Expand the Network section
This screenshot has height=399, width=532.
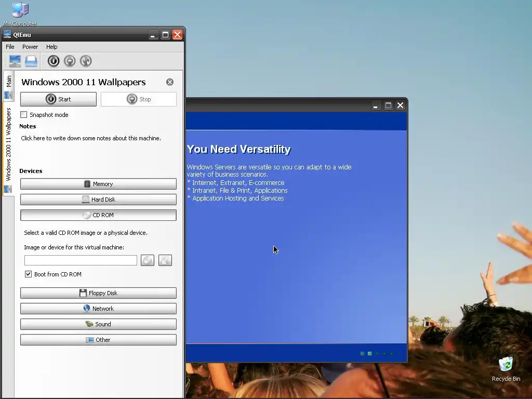[98, 309]
